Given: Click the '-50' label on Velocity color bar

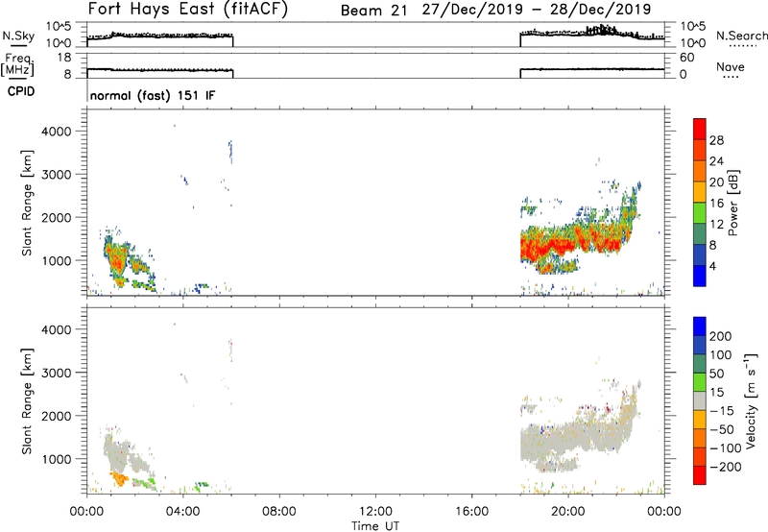Looking at the screenshot, I should tap(722, 429).
